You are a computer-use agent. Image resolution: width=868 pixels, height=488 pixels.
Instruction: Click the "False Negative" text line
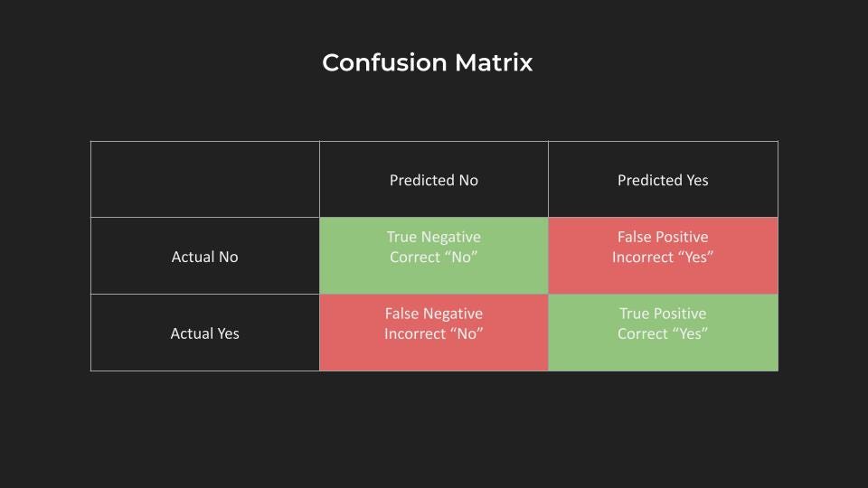coord(434,314)
